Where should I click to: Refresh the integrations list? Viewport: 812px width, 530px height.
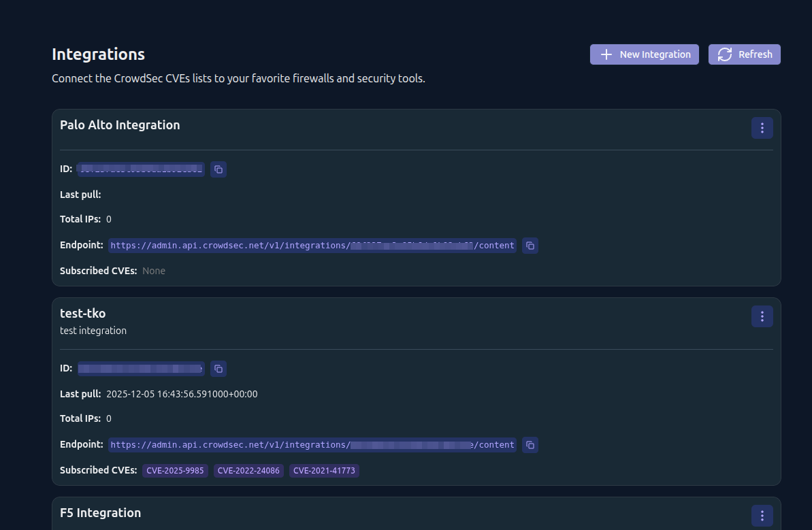pos(744,54)
